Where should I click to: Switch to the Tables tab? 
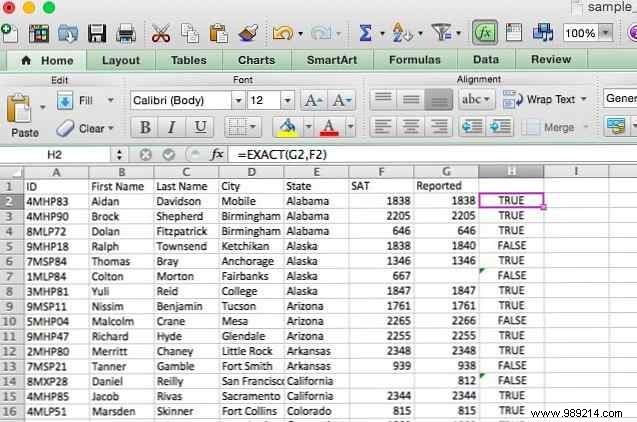click(x=188, y=61)
